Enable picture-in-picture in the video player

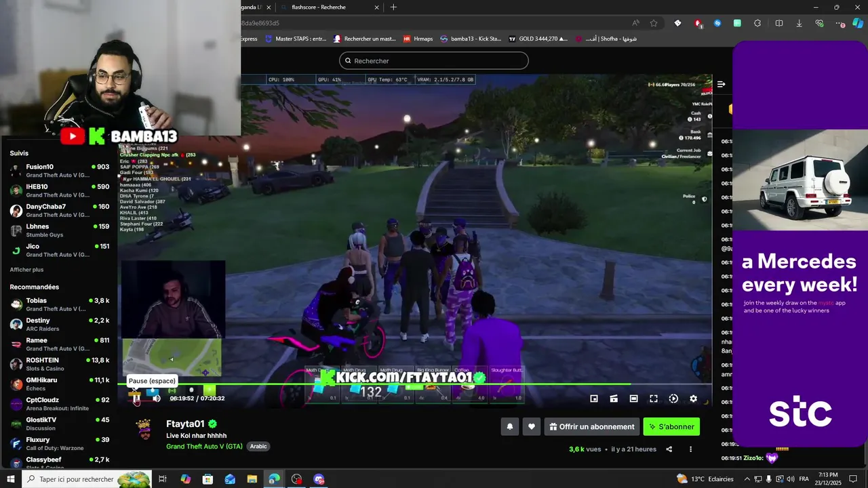click(x=594, y=399)
